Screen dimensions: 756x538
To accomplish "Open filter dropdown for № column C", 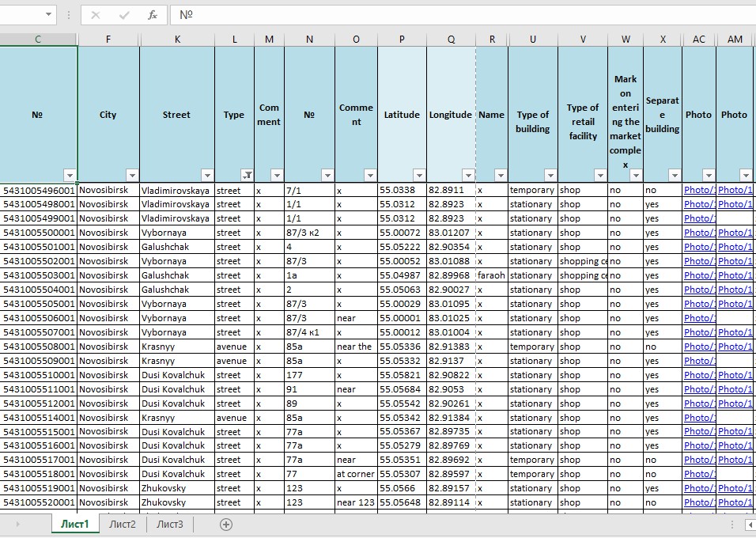I will [x=70, y=175].
